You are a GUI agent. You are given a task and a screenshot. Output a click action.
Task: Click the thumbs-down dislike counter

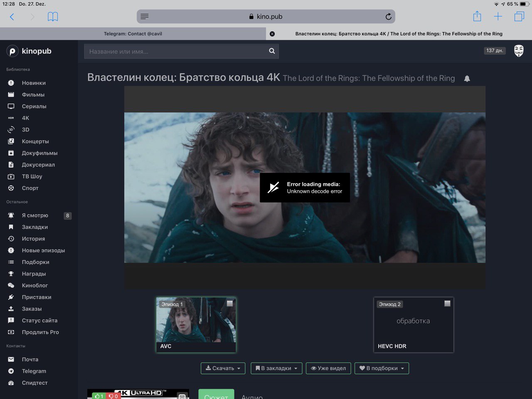[x=113, y=396]
